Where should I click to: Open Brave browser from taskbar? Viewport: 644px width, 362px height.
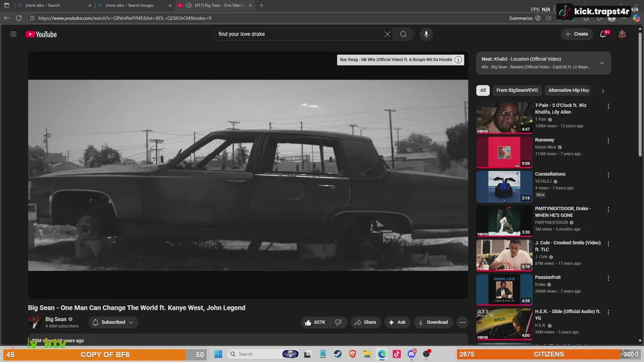tap(353, 354)
